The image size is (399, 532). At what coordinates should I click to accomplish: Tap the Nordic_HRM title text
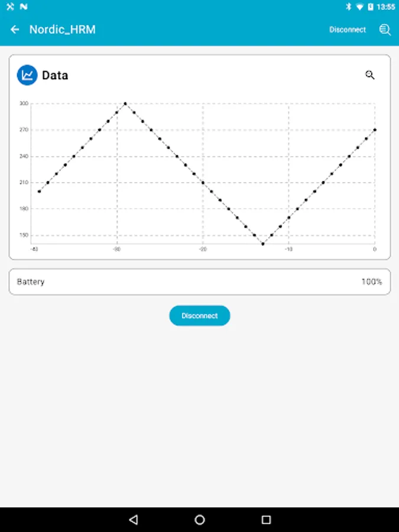point(63,30)
